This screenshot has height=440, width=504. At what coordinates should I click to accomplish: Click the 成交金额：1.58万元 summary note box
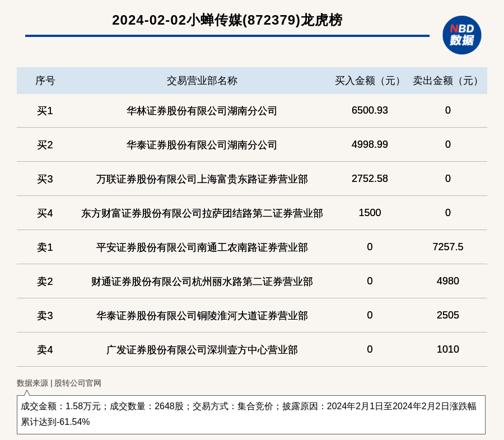251,415
